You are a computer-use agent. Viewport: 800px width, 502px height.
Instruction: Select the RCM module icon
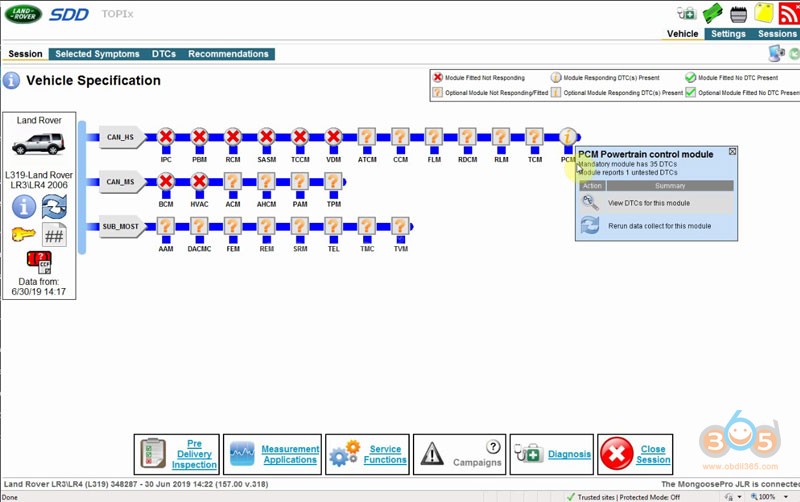pyautogui.click(x=233, y=137)
